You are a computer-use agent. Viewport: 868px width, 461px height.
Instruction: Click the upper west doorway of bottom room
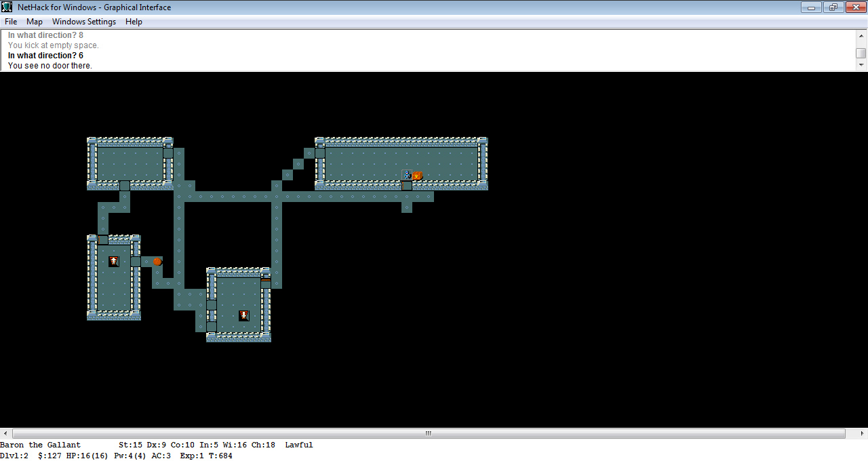212,305
